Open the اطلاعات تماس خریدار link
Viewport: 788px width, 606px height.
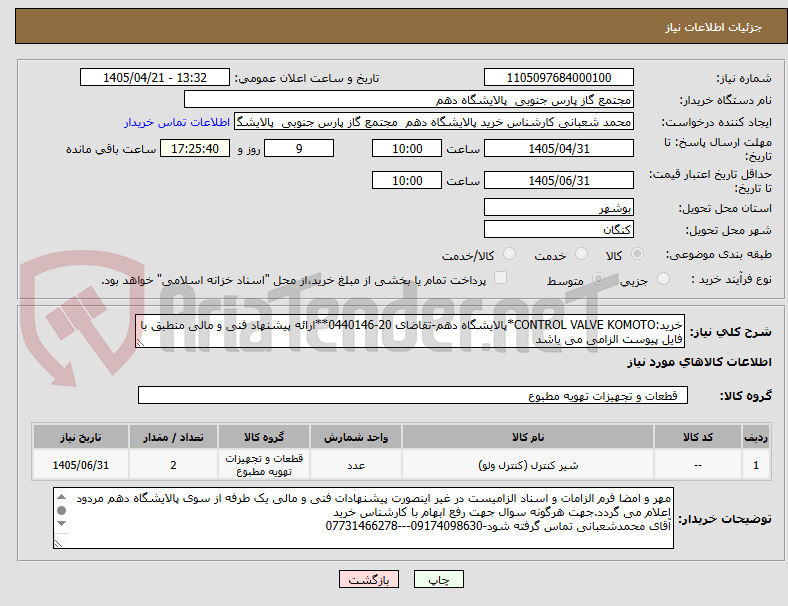177,123
